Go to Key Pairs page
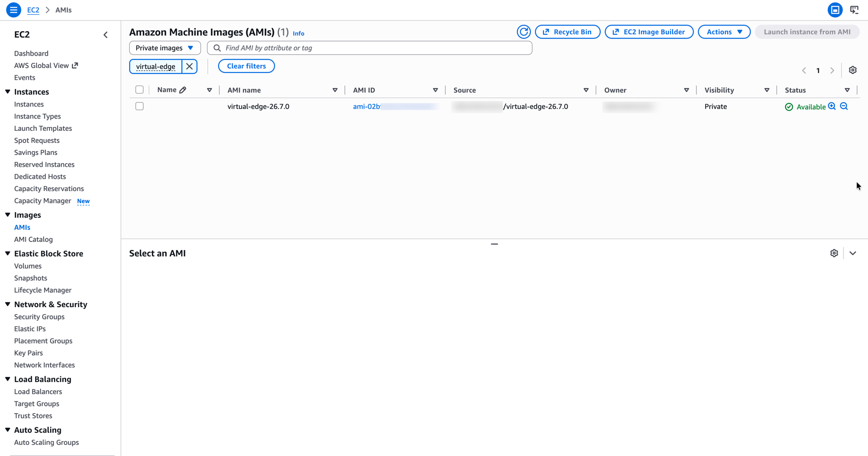 point(28,353)
